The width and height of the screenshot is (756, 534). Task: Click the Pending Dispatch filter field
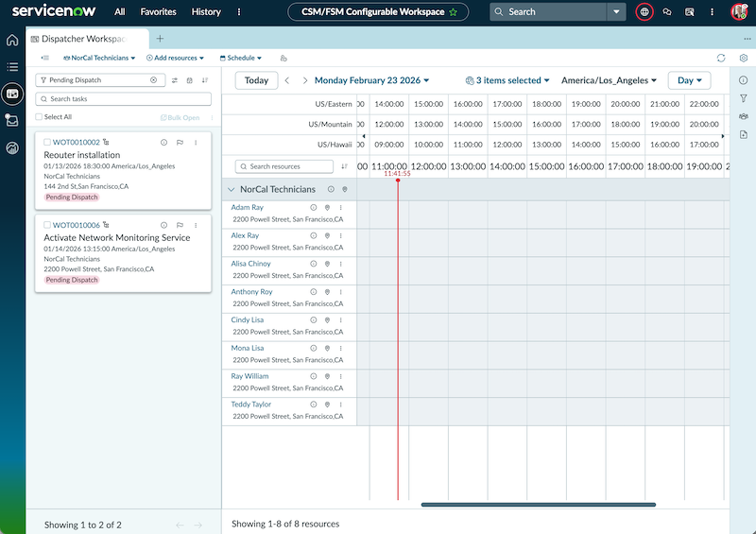(100, 80)
